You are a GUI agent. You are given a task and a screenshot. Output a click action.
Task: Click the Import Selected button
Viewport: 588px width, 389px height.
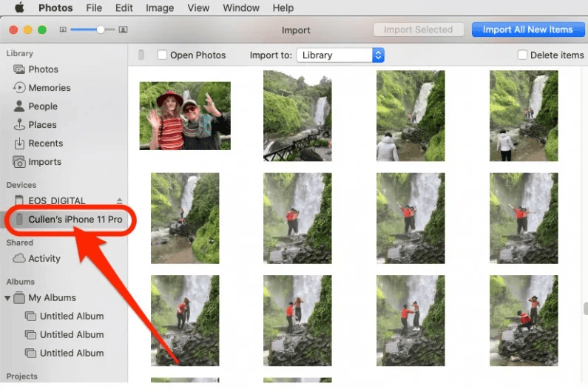pos(418,30)
